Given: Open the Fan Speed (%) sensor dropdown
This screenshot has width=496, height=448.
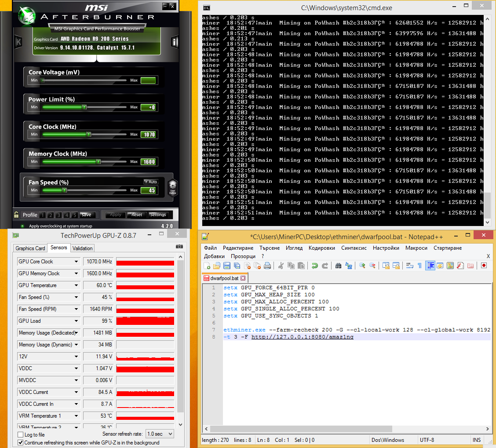Looking at the screenshot, I should click(x=76, y=297).
